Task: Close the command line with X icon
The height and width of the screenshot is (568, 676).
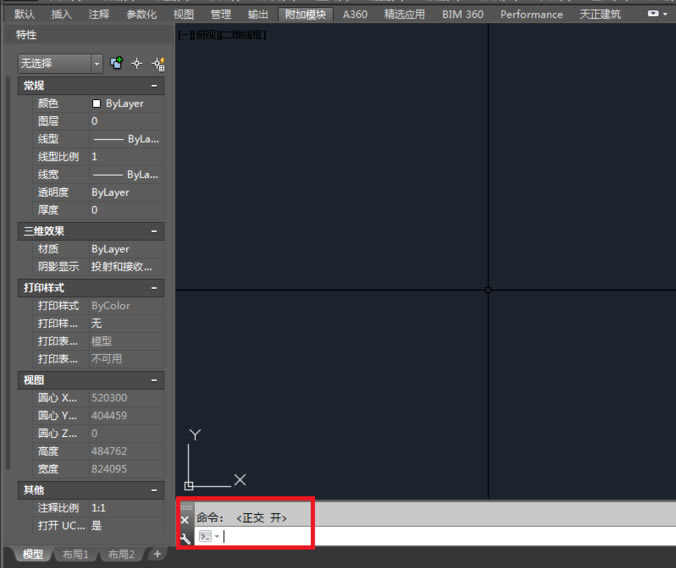Action: pos(185,520)
